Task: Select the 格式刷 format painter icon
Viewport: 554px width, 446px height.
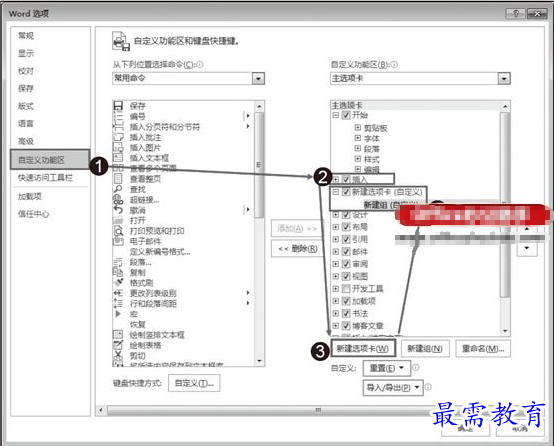Action: tap(118, 283)
